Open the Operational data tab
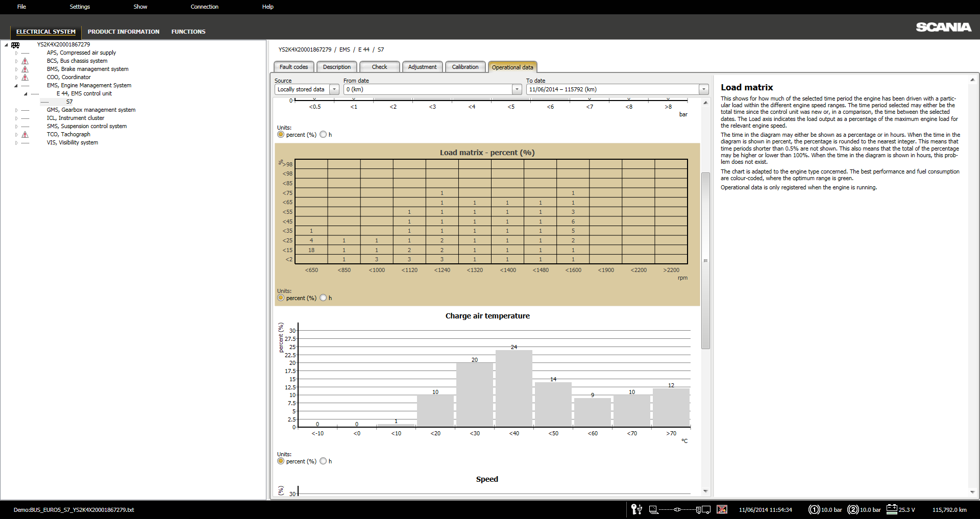Image resolution: width=980 pixels, height=519 pixels. [x=512, y=67]
